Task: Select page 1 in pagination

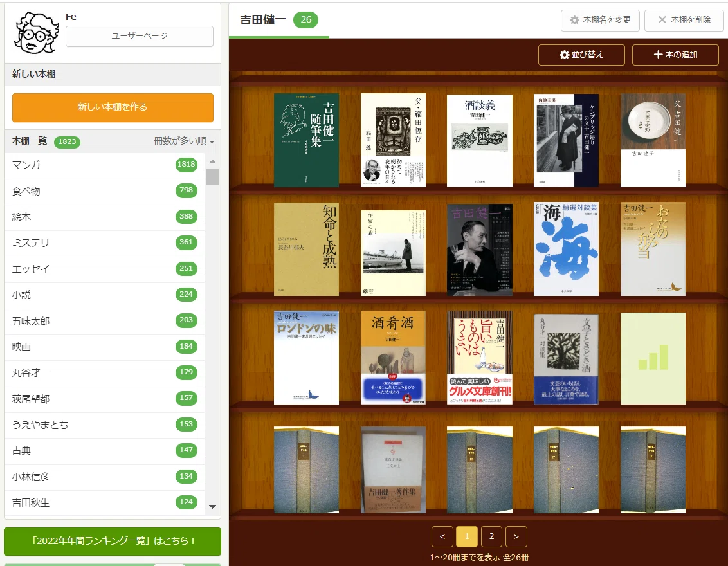Action: 467,537
